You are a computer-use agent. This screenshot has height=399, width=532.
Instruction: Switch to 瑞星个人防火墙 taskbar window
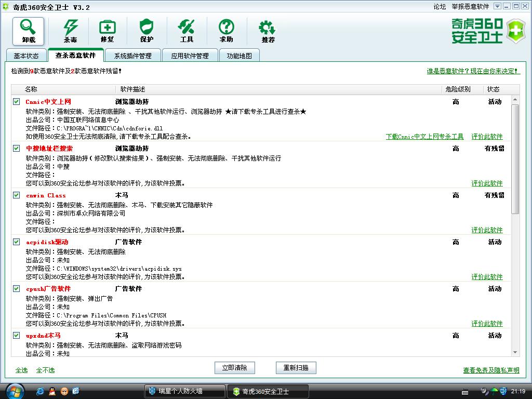(x=184, y=391)
